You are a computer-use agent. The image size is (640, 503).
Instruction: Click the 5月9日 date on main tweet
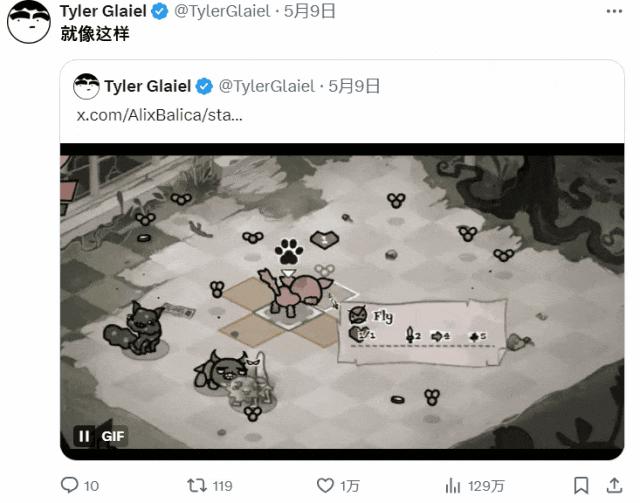pyautogui.click(x=309, y=11)
